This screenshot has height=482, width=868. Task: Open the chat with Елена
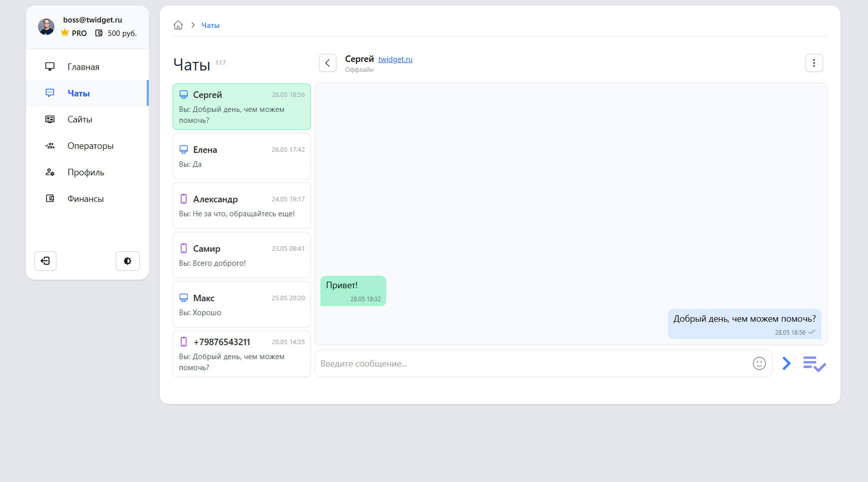click(x=242, y=156)
